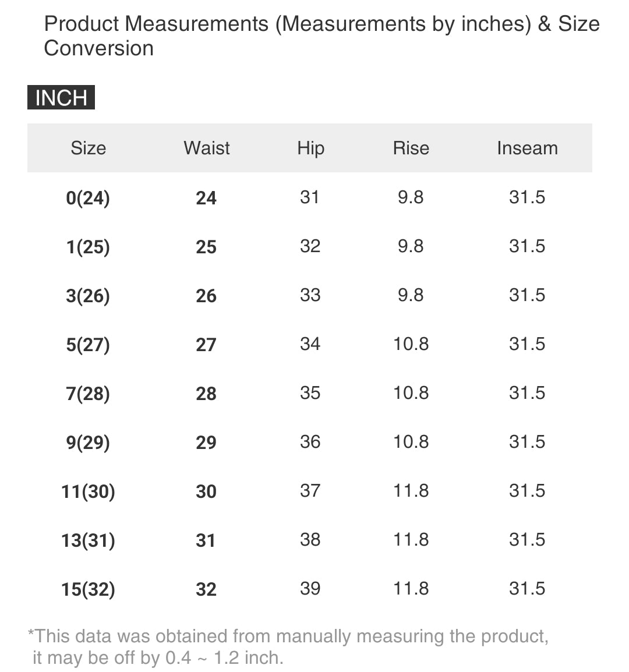
Task: Click the manual measuring disclaimer footnote
Action: click(288, 646)
